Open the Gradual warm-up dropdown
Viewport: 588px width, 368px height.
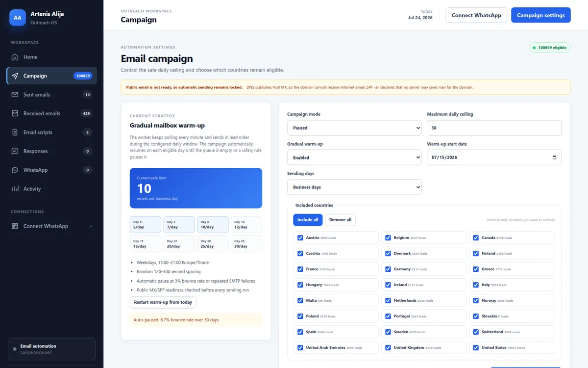coord(354,158)
